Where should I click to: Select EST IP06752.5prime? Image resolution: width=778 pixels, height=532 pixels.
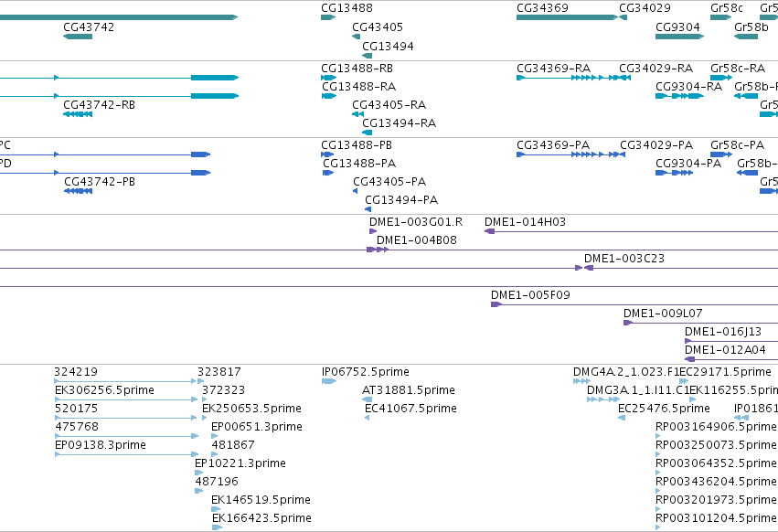[329, 381]
